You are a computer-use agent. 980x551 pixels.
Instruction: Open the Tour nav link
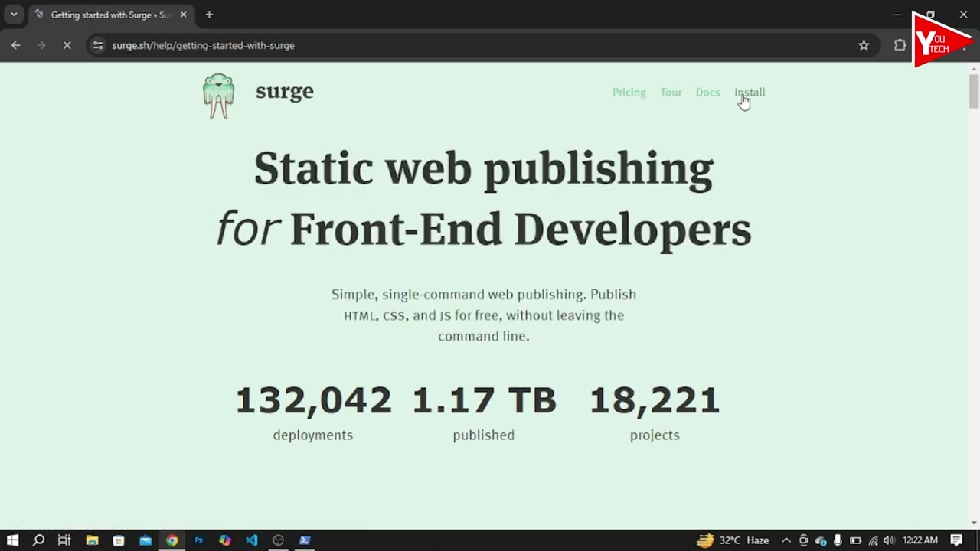671,92
